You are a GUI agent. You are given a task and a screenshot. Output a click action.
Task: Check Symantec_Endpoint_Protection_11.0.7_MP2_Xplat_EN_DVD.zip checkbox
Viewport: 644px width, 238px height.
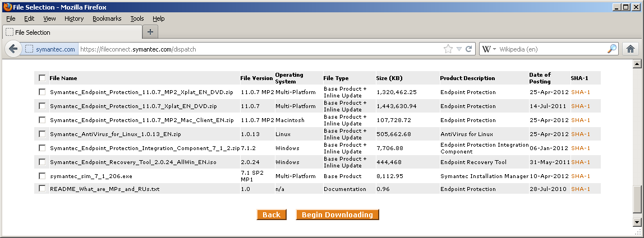click(x=42, y=92)
